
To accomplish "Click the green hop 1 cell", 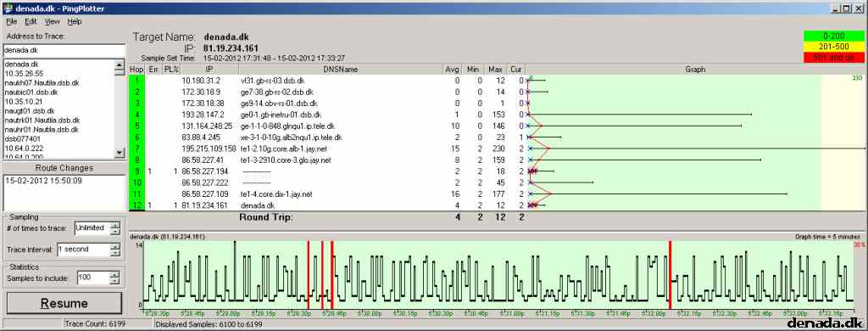I will tap(136, 81).
